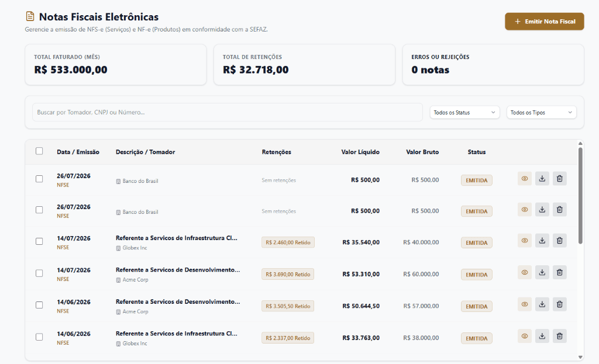The image size is (599, 364).
Task: Open eye icon for Acme Corp R$ 60.000,00 row
Action: (525, 272)
